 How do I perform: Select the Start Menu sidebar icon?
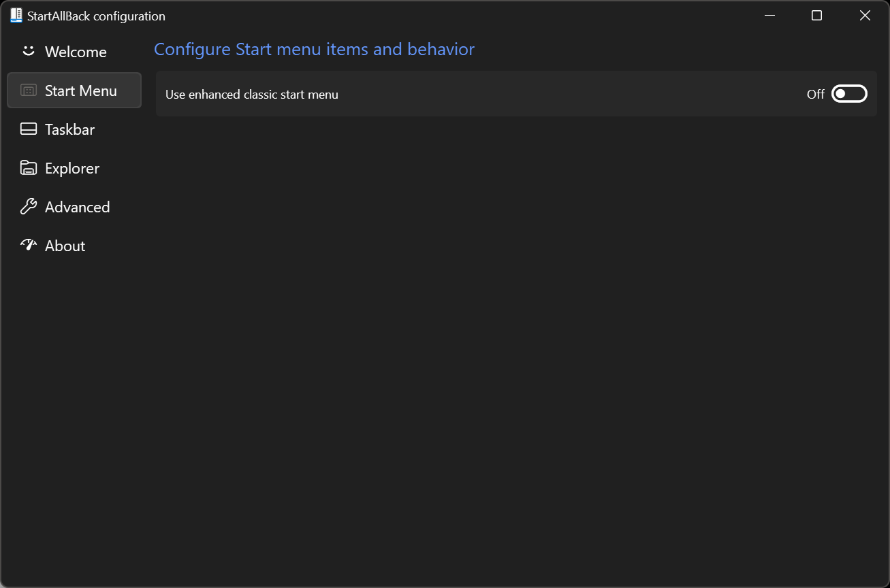tap(29, 91)
